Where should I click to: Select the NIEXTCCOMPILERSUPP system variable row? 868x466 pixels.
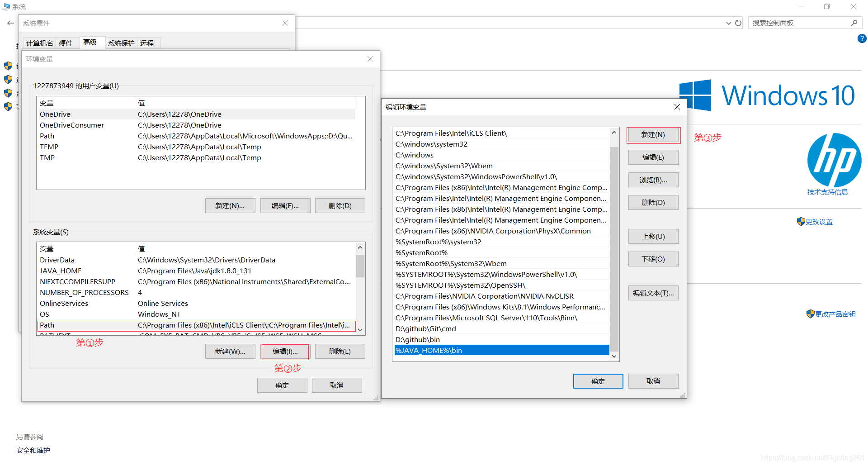(196, 282)
